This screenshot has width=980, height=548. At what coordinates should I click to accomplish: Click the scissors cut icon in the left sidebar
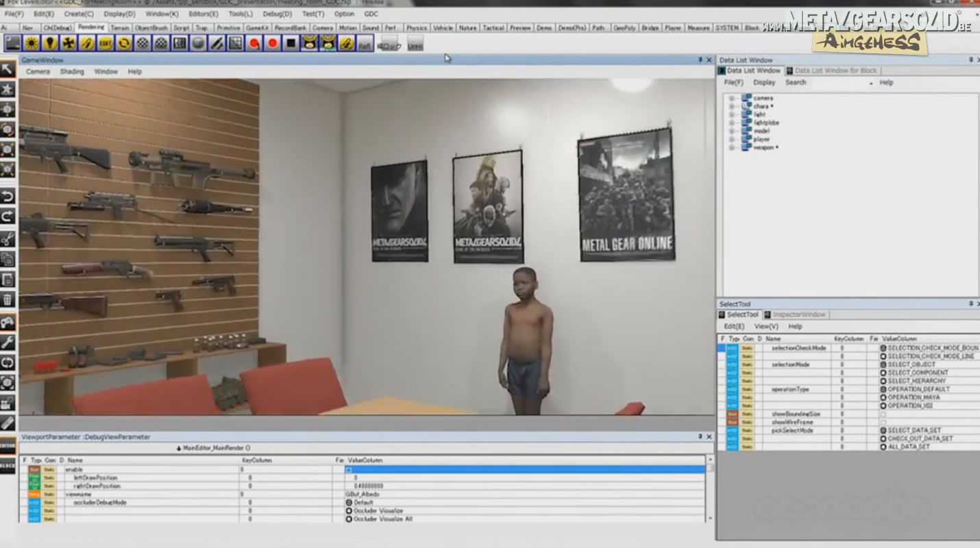[x=8, y=238]
